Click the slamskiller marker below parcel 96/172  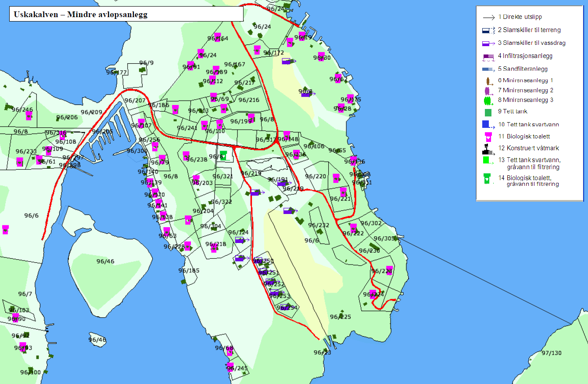[x=288, y=62]
